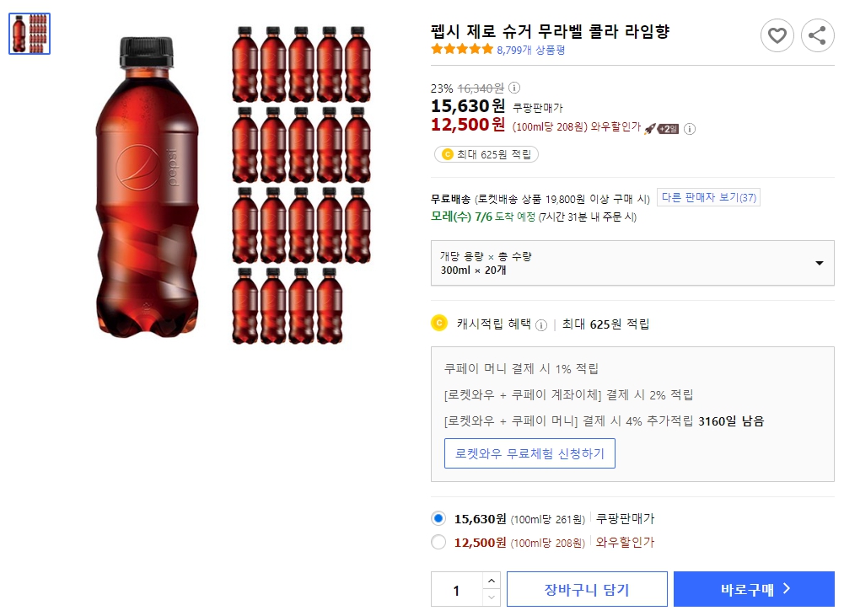This screenshot has height=616, width=844.
Task: Click the blue 바로구매 buy now button
Action: [754, 590]
